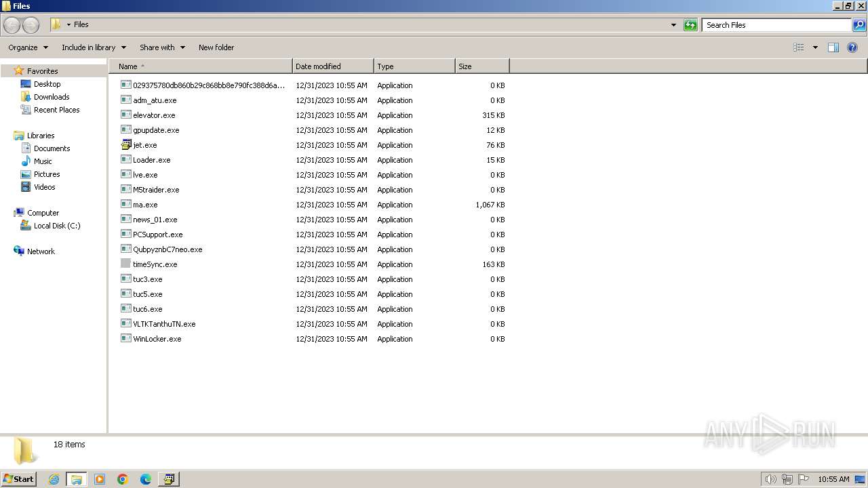Select Network in the navigation pane

coord(41,251)
